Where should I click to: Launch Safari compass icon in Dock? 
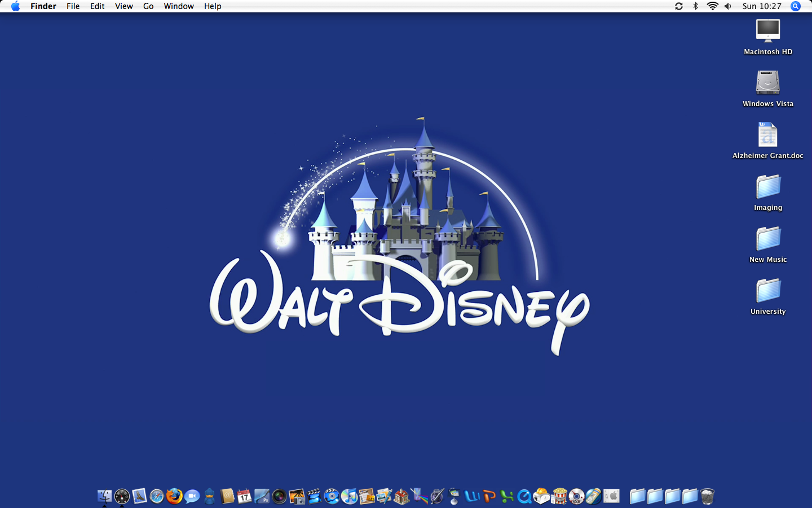pyautogui.click(x=157, y=496)
